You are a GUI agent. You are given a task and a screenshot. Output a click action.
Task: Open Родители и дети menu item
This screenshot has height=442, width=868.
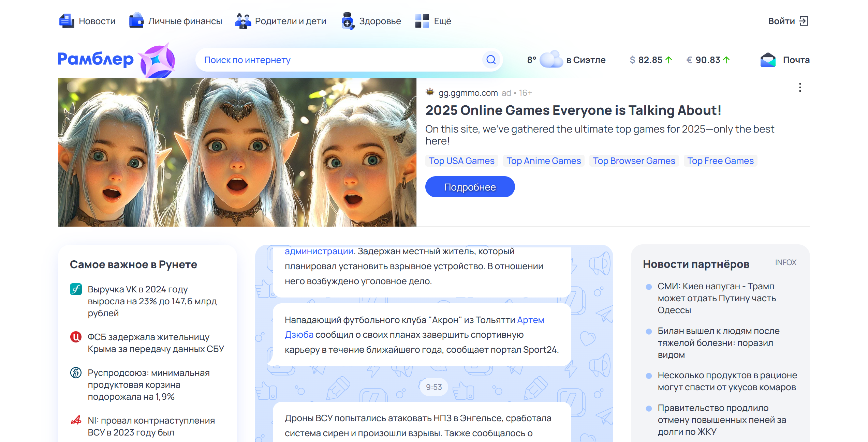(291, 21)
